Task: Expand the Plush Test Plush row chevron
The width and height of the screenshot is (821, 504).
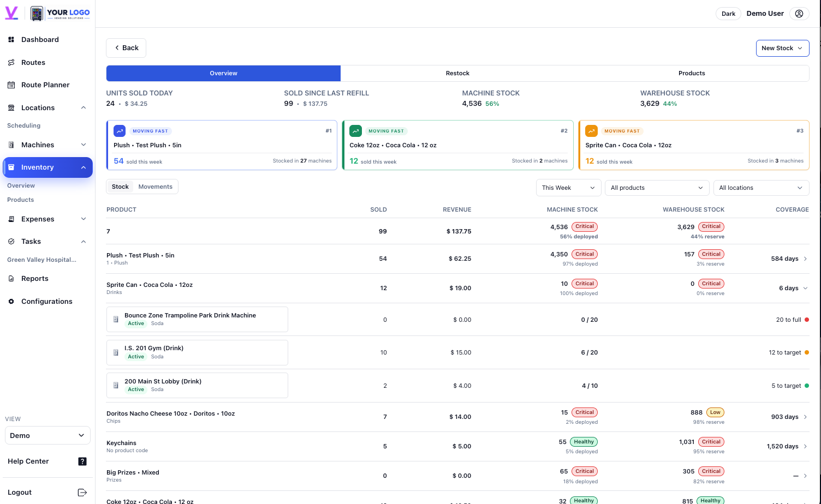Action: (x=805, y=259)
